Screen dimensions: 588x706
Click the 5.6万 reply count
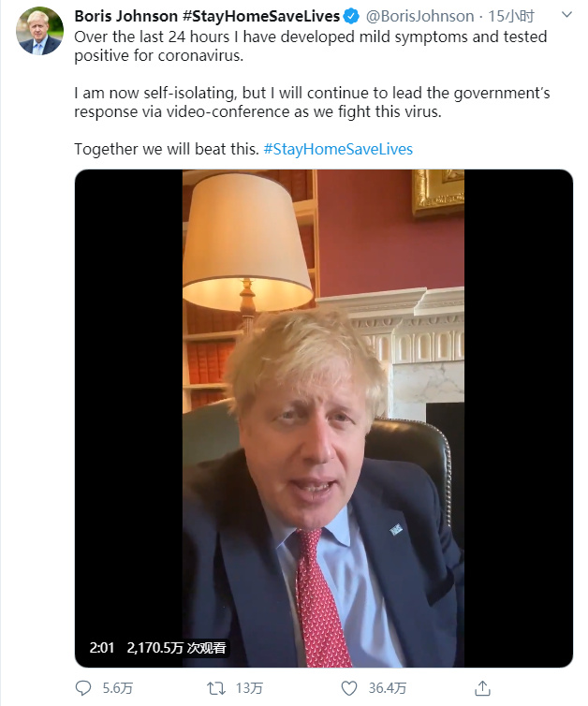pyautogui.click(x=118, y=688)
